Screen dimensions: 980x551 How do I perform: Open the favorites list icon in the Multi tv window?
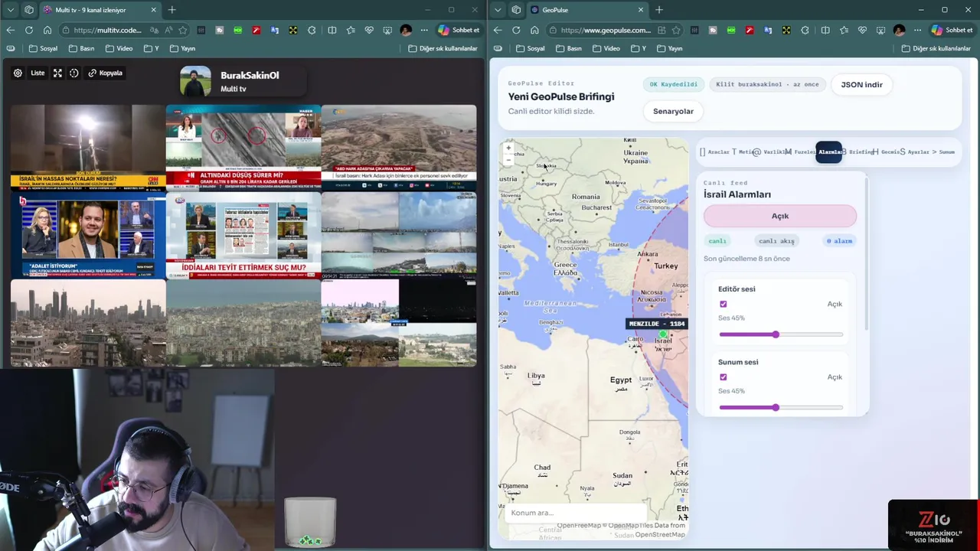click(x=351, y=31)
